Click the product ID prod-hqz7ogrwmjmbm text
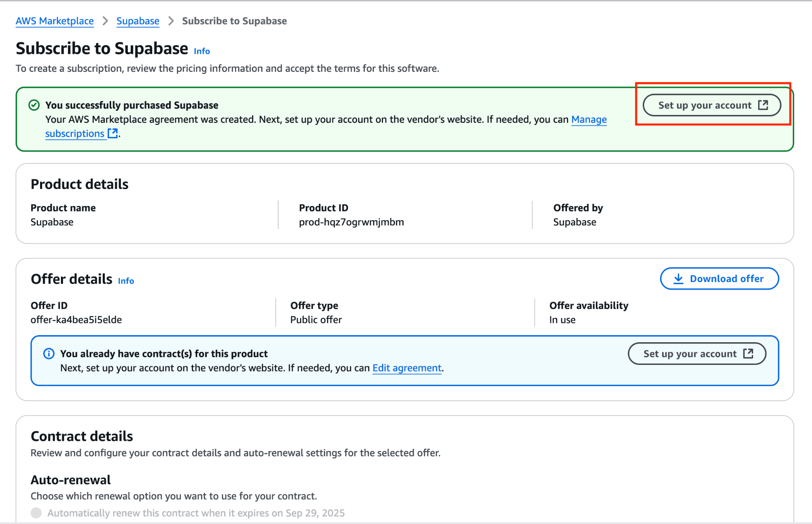Image resolution: width=812 pixels, height=524 pixels. pyautogui.click(x=351, y=222)
